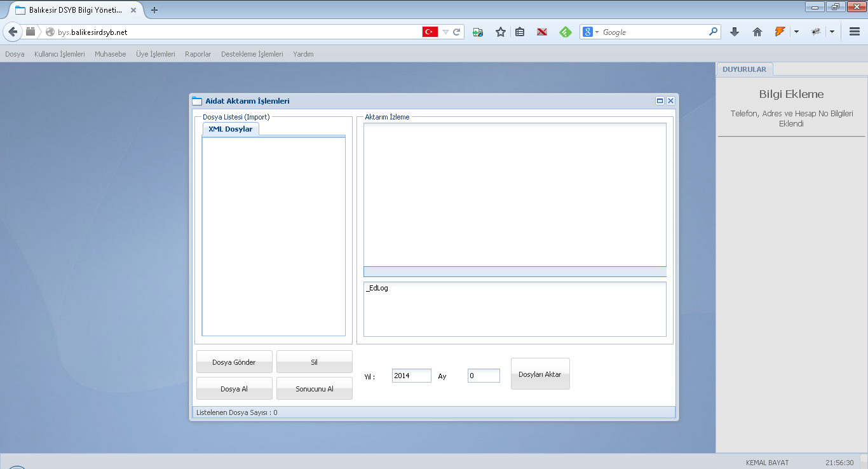Open a new browser tab with plus
Screen dimensions: 868x469
click(x=154, y=10)
